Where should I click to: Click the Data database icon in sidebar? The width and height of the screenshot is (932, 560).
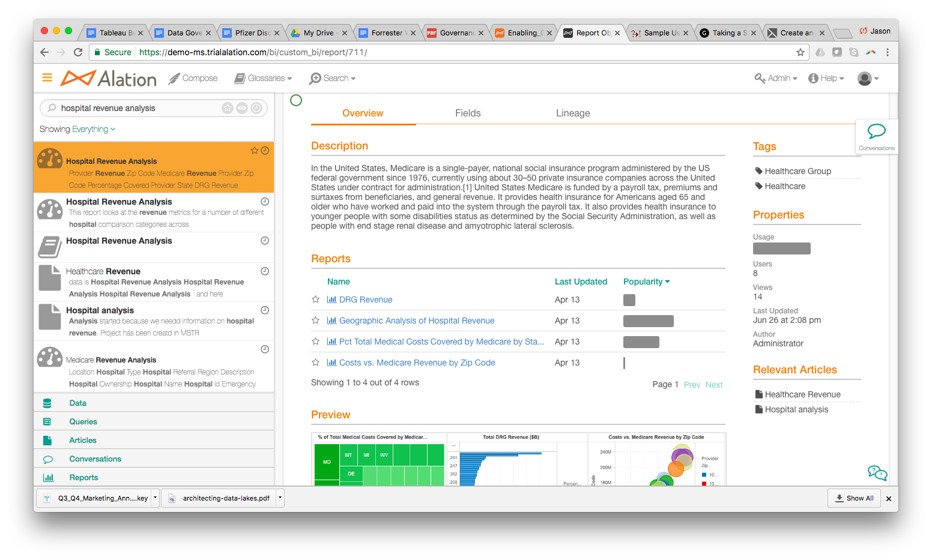(47, 403)
